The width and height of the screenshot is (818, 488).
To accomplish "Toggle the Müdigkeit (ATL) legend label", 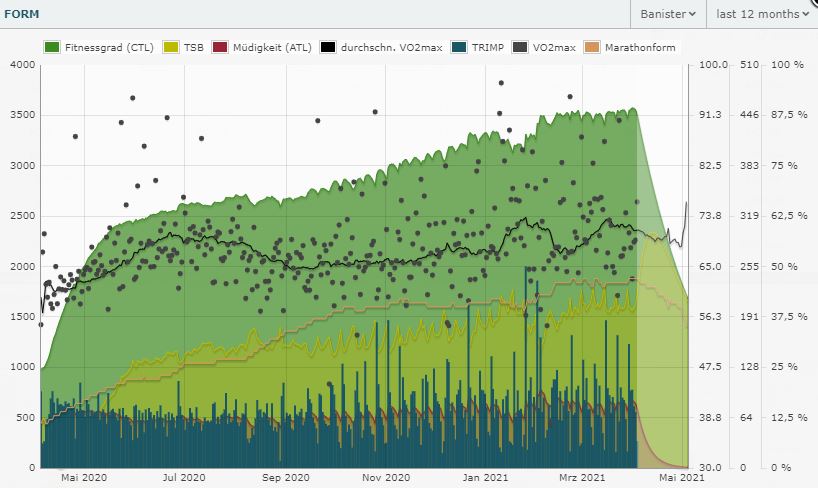I will pos(272,47).
